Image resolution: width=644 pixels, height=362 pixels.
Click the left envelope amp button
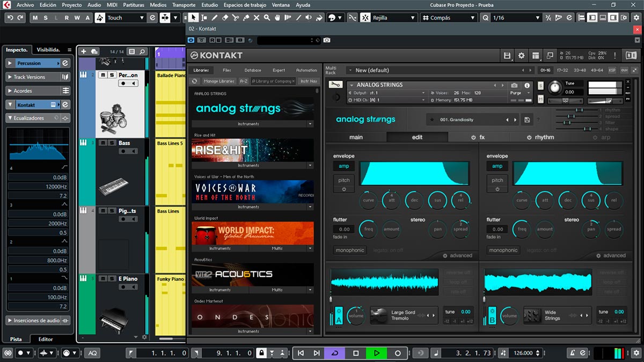click(x=344, y=166)
